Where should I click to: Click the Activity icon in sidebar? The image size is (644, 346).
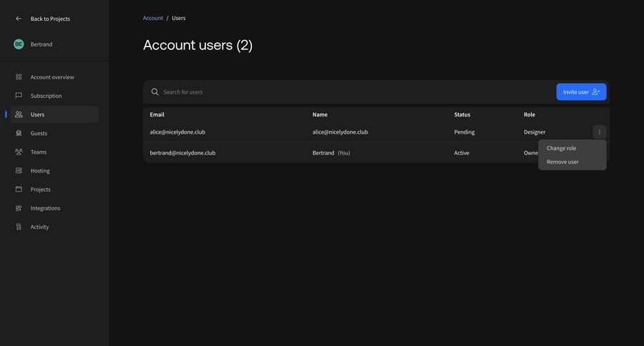pos(19,227)
